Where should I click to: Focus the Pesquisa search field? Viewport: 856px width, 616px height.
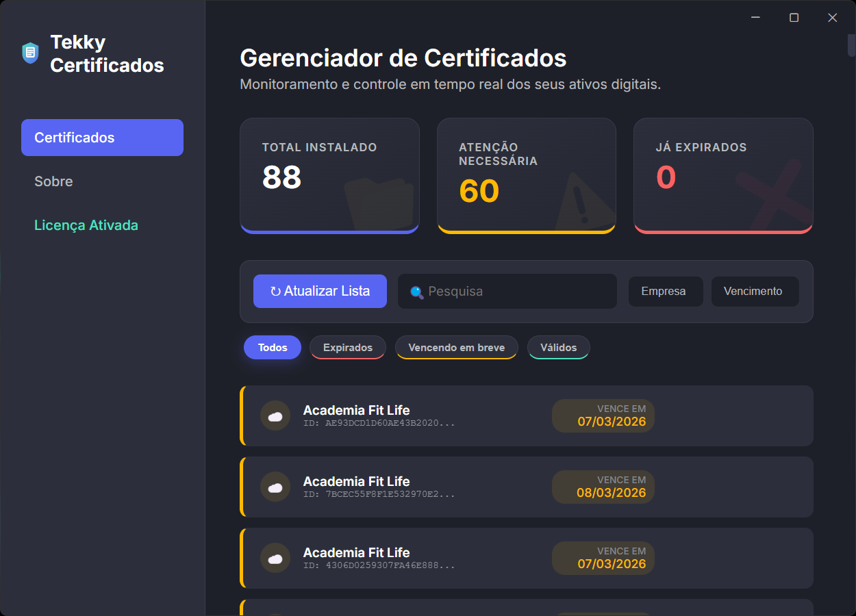pyautogui.click(x=507, y=292)
